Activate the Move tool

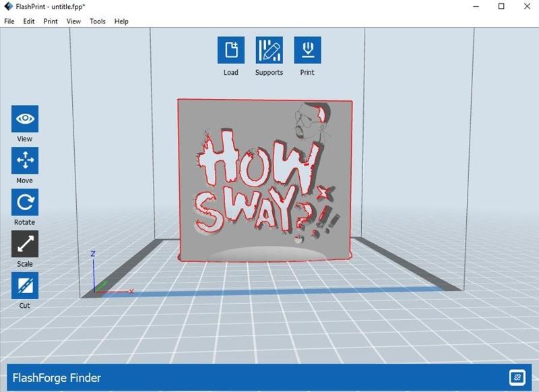click(25, 160)
